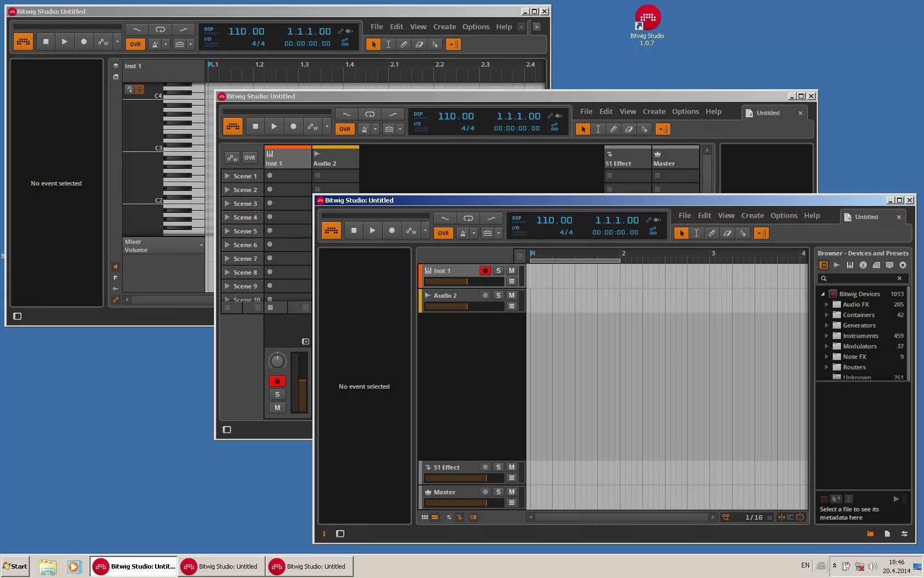This screenshot has width=924, height=578.
Task: Show the multisamples browser piano-keys icon
Action: point(850,265)
